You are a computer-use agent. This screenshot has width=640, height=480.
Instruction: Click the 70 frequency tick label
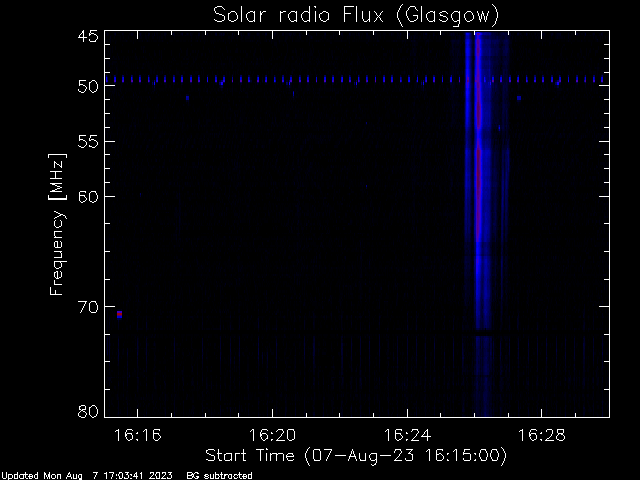88,307
